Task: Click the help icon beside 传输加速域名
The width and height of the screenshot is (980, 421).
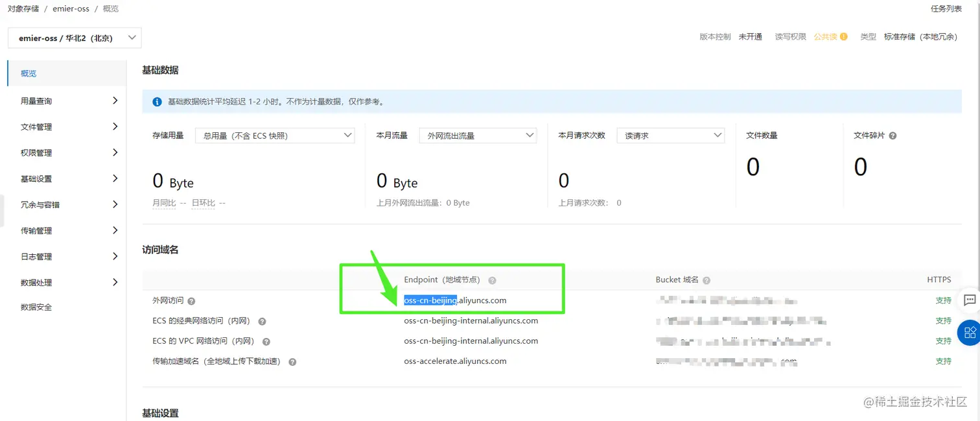Action: 292,362
